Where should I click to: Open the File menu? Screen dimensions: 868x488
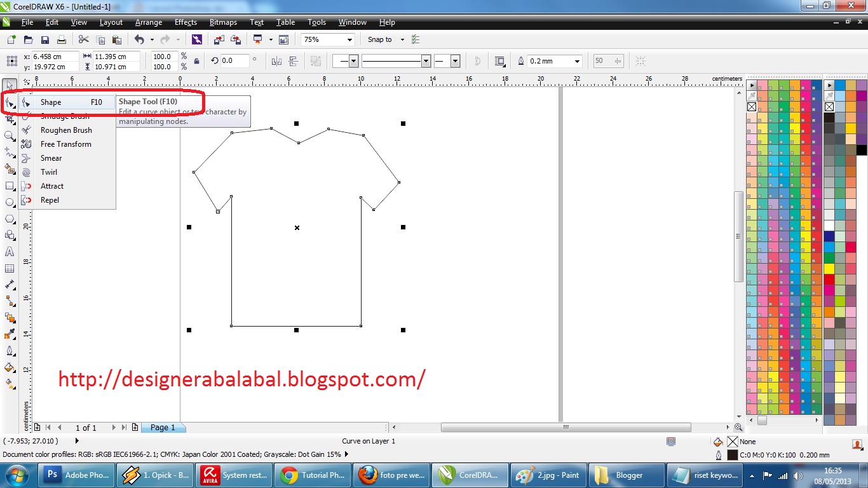coord(27,22)
